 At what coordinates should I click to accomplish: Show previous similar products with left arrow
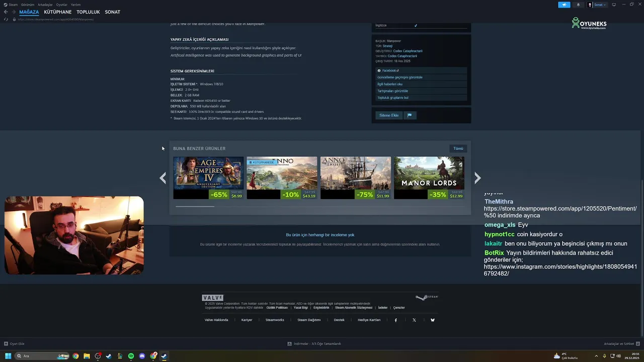tap(163, 178)
